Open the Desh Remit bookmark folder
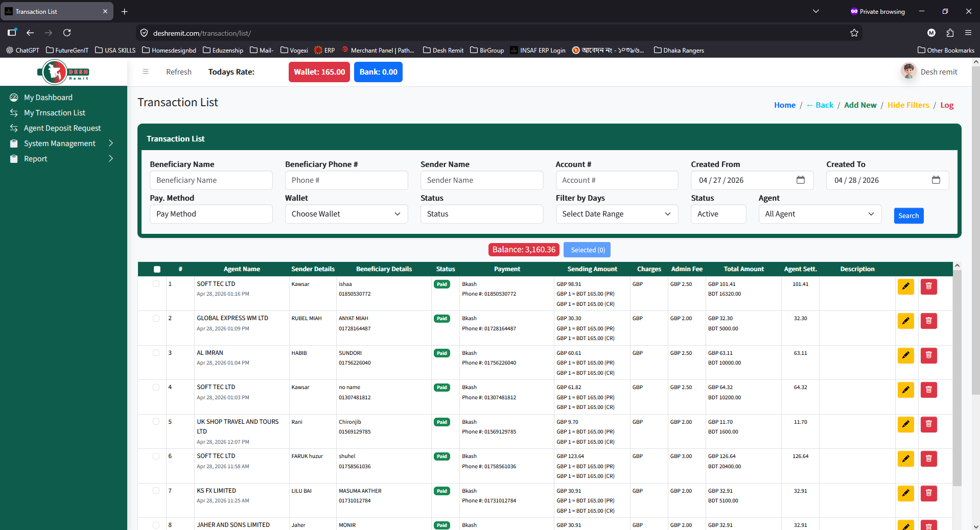This screenshot has height=530, width=980. tap(443, 50)
